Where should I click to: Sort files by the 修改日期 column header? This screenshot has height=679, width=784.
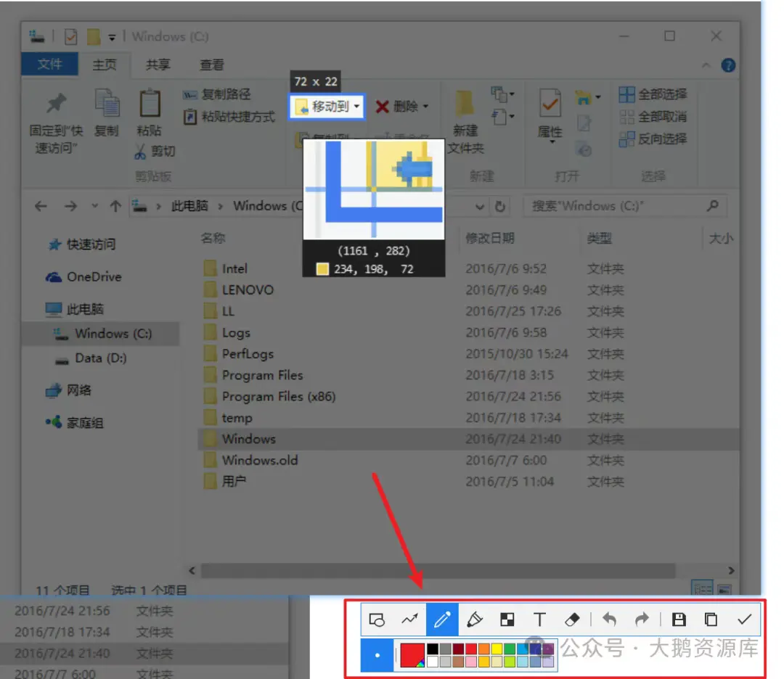490,239
